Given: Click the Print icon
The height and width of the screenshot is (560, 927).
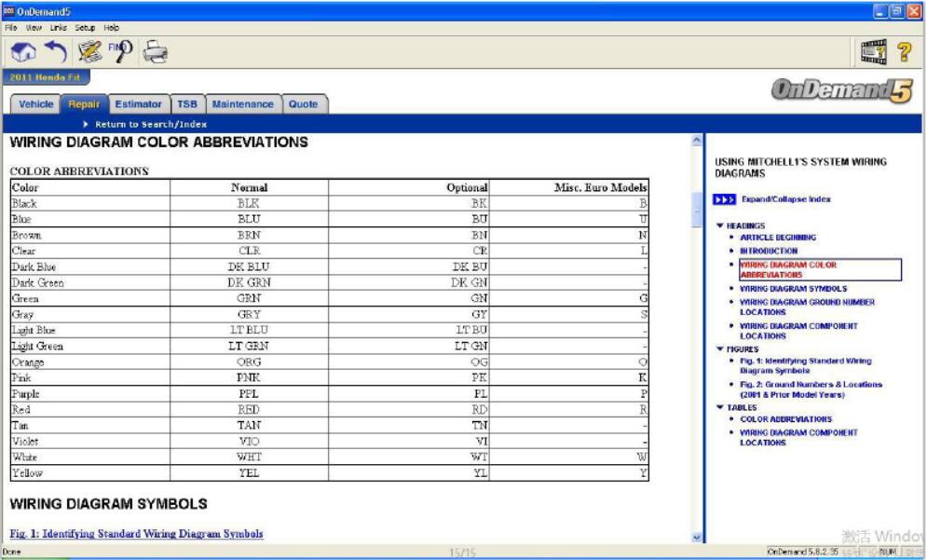Looking at the screenshot, I should 156,52.
